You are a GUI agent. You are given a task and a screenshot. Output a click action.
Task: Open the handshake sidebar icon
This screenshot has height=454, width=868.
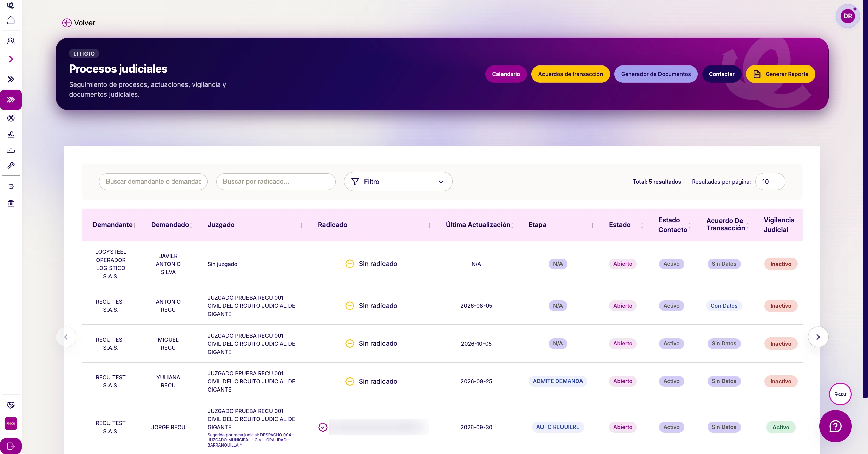[11, 405]
